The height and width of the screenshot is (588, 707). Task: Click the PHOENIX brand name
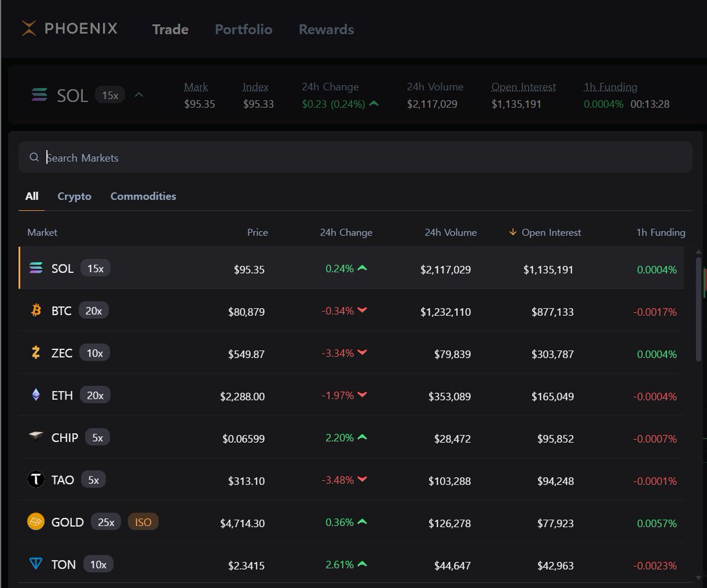click(x=81, y=28)
